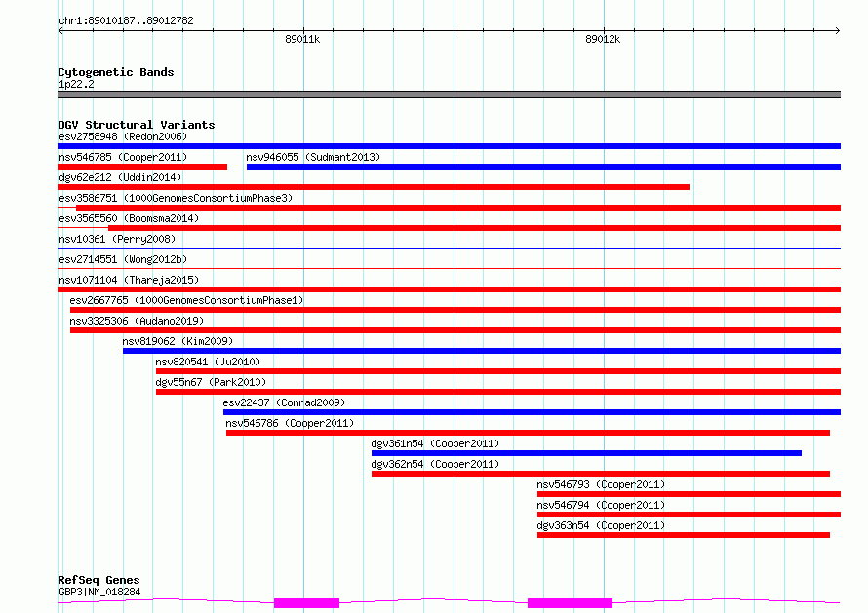The width and height of the screenshot is (868, 613).
Task: Click the Cytogenetic Bands track title
Action: point(116,72)
